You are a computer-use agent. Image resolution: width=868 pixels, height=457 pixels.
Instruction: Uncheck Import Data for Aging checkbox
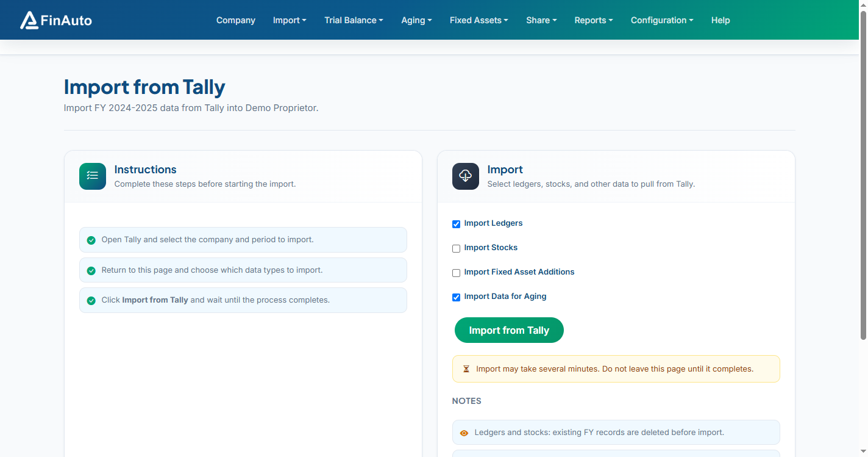point(456,297)
